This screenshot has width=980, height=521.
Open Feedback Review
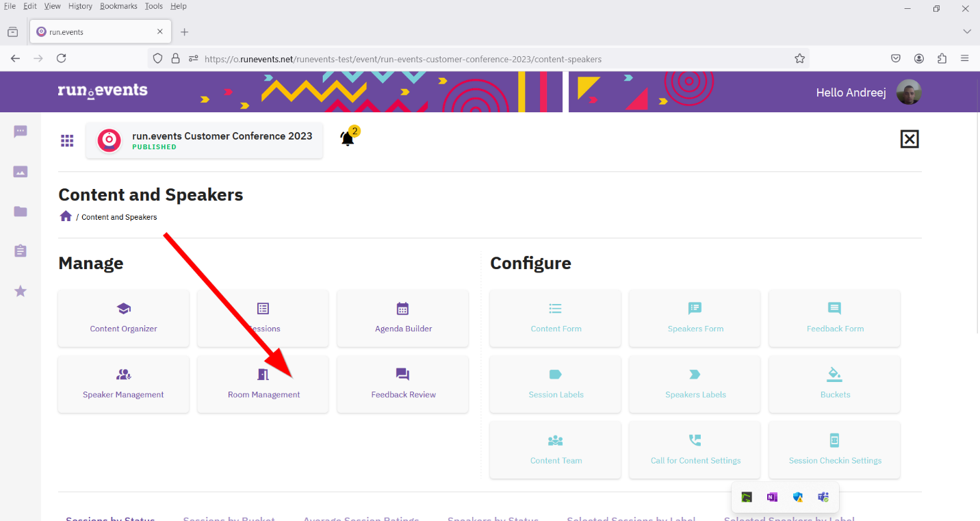pos(403,384)
